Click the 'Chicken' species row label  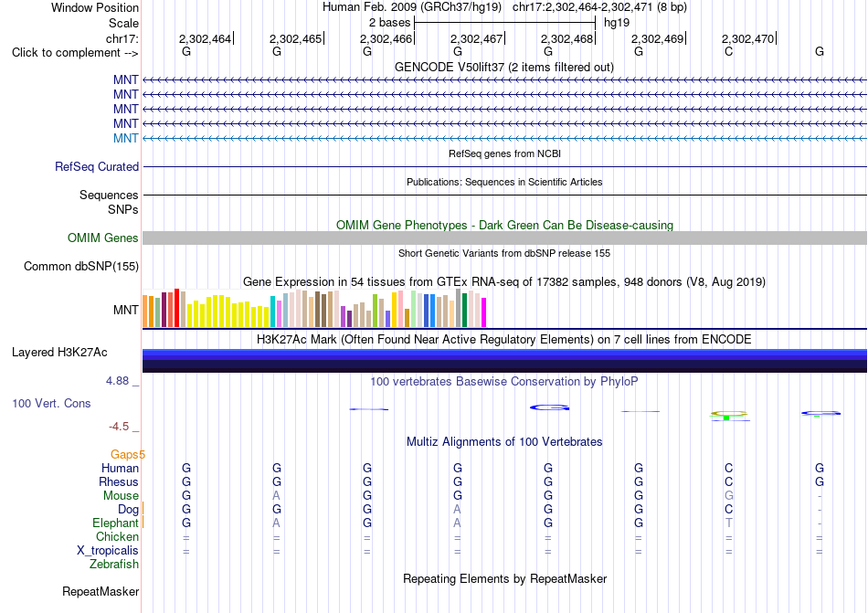coord(117,536)
